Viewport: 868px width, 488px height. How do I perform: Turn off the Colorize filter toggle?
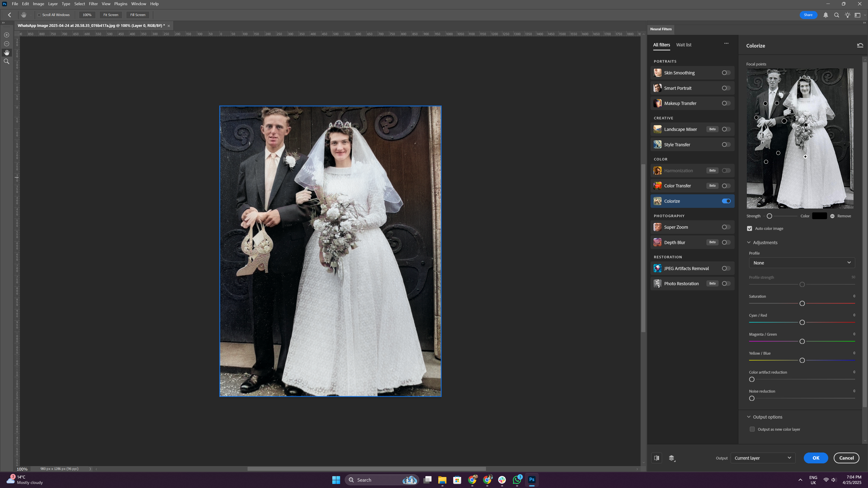[726, 201]
